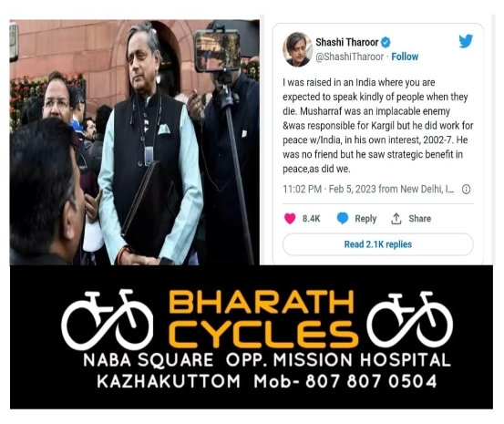Click the right white bicycle logo
This screenshot has height=424, width=504.
coord(409,319)
